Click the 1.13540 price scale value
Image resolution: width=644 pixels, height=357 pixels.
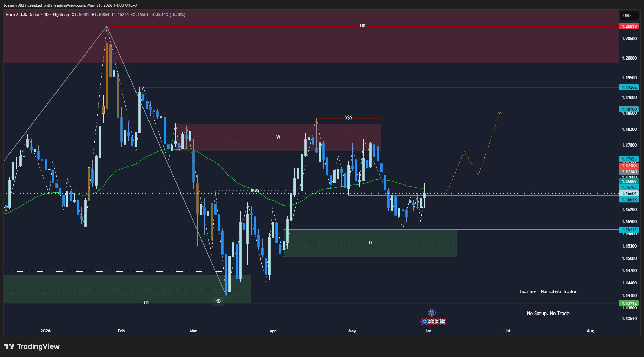pos(629,319)
